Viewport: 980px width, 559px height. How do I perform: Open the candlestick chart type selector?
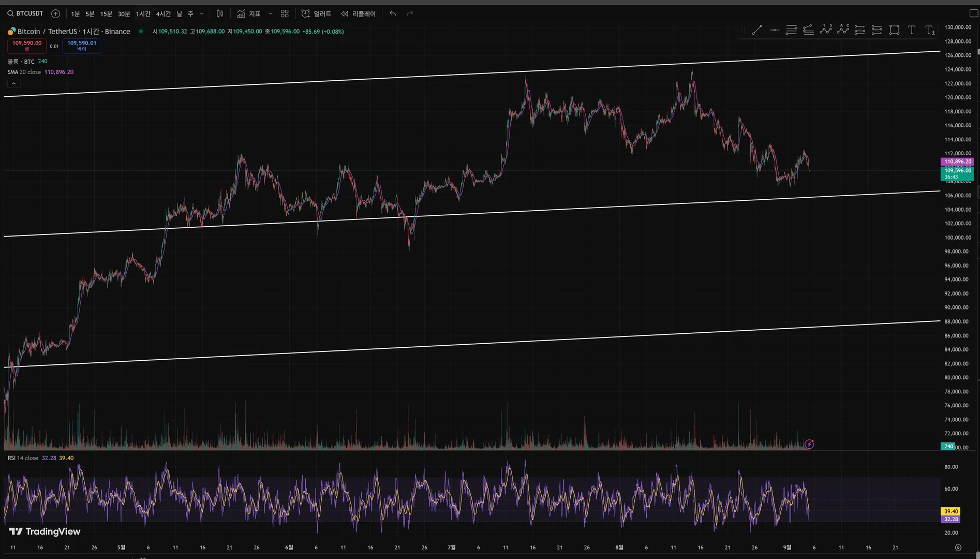pos(220,14)
